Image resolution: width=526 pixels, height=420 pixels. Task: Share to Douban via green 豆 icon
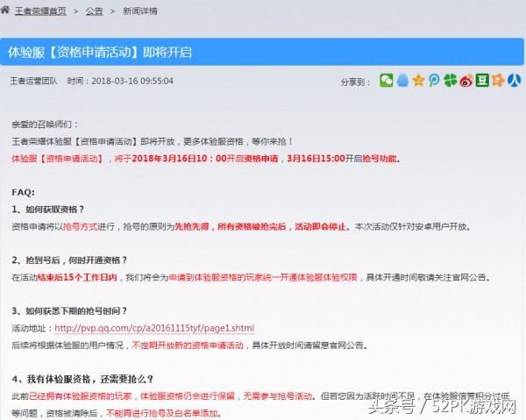[x=482, y=81]
